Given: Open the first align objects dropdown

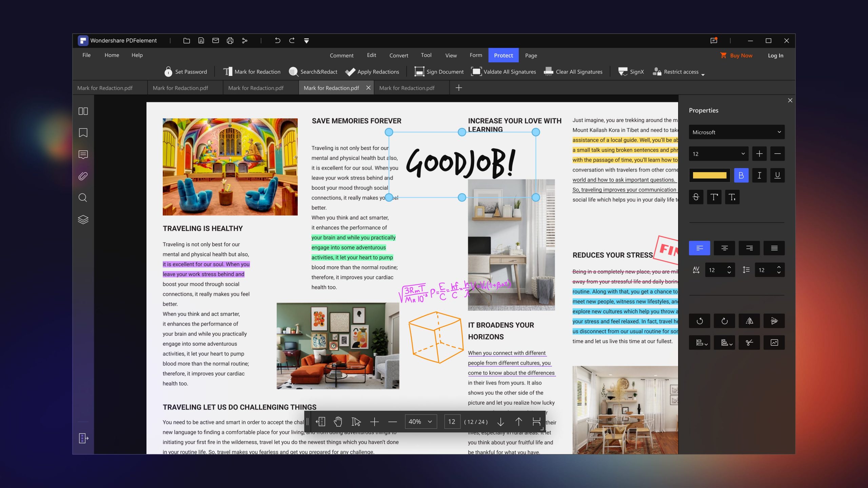Looking at the screenshot, I should click(699, 343).
